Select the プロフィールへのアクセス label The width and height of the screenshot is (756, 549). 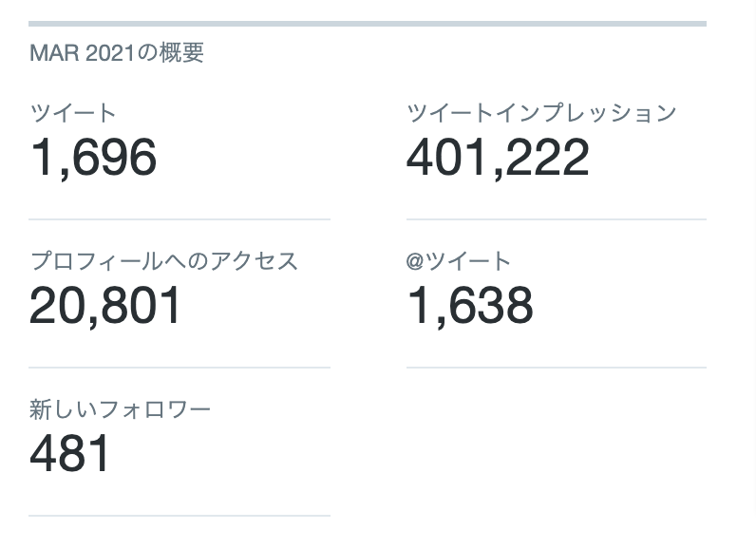(x=164, y=261)
